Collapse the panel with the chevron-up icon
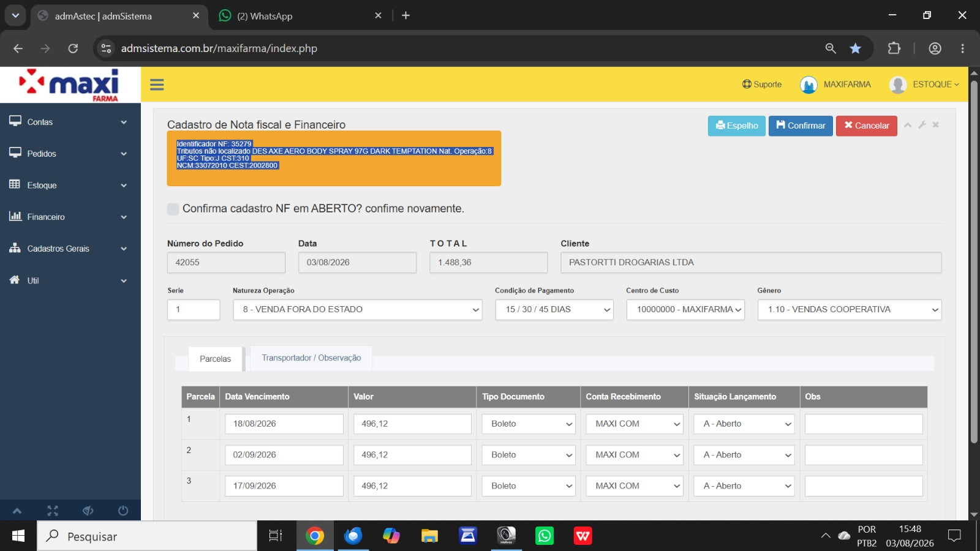 (x=908, y=125)
